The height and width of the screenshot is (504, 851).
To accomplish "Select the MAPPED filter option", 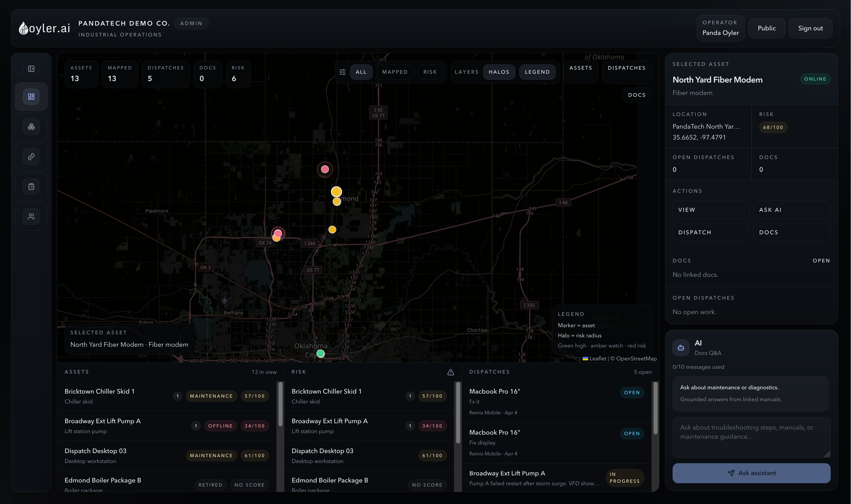I will pyautogui.click(x=395, y=72).
